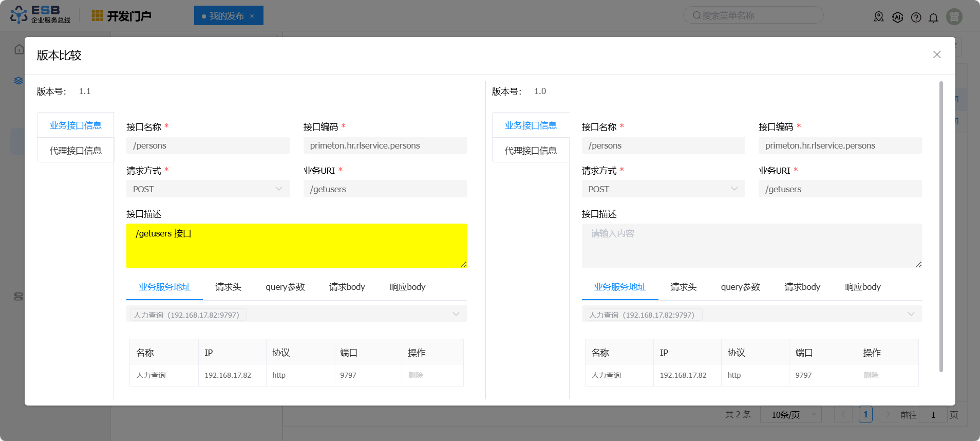The image size is (980, 441).
Task: Open the 开发门户 grid menu icon
Action: point(97,16)
